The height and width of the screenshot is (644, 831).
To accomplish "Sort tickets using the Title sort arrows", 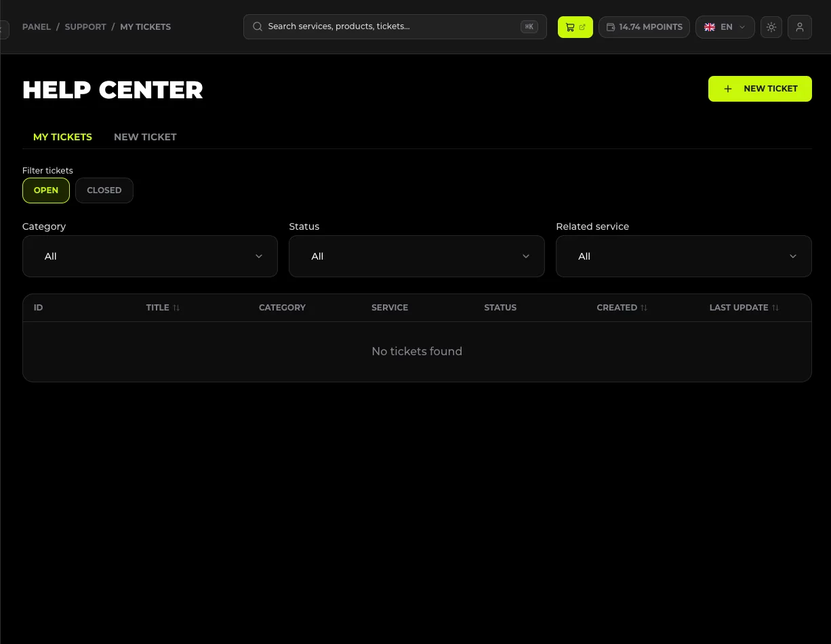I will (176, 308).
